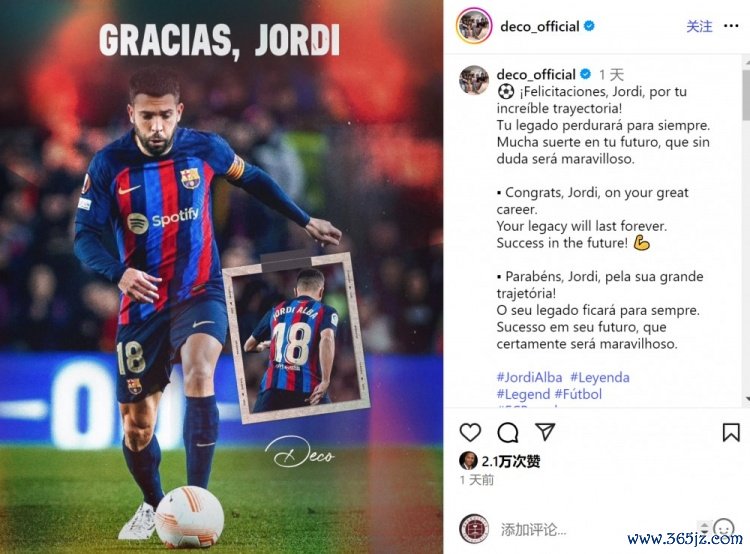Click the #JordiAlba hashtag

tap(529, 377)
